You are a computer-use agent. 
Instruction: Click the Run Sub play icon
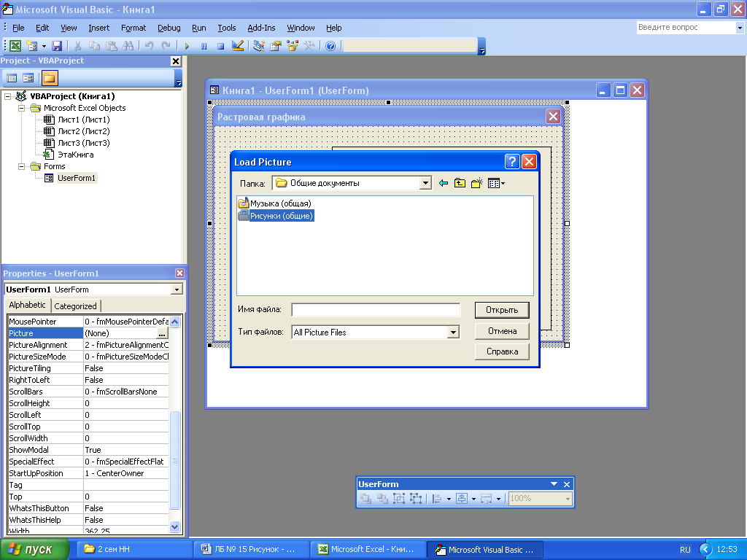(187, 46)
